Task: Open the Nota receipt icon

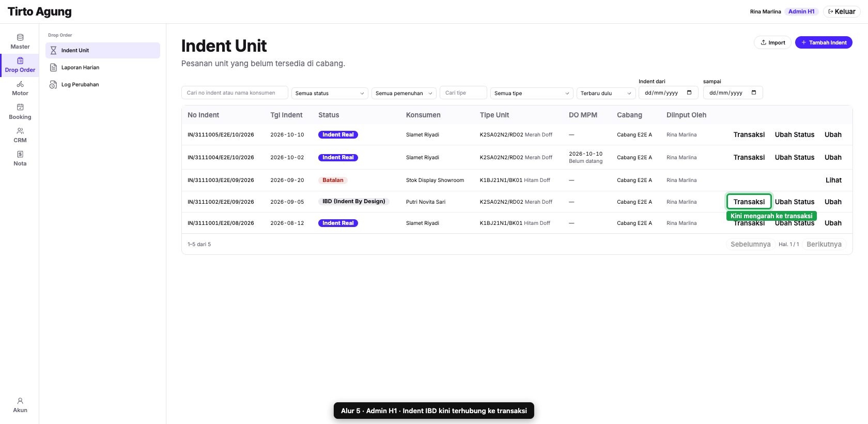Action: point(20,154)
